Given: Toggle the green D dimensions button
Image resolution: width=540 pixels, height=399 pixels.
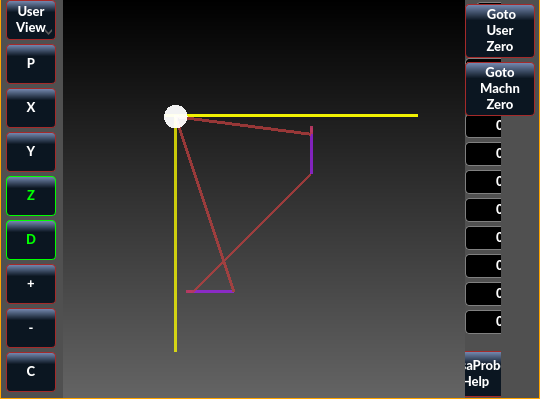Looking at the screenshot, I should 31,240.
